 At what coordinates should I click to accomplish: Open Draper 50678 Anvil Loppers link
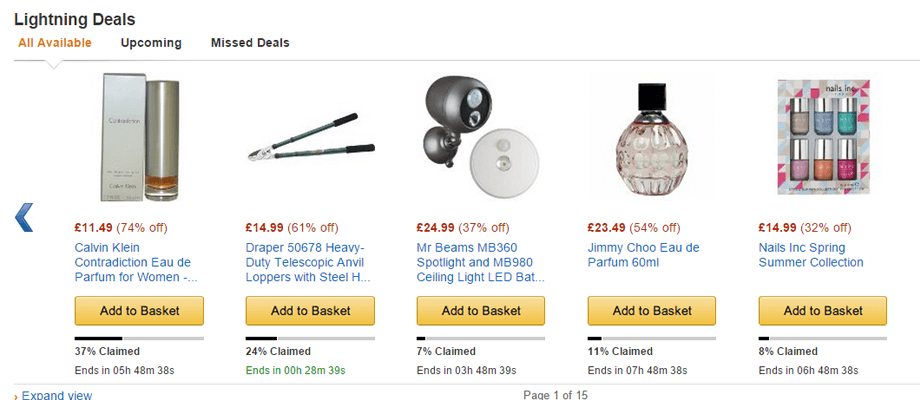pyautogui.click(x=308, y=262)
